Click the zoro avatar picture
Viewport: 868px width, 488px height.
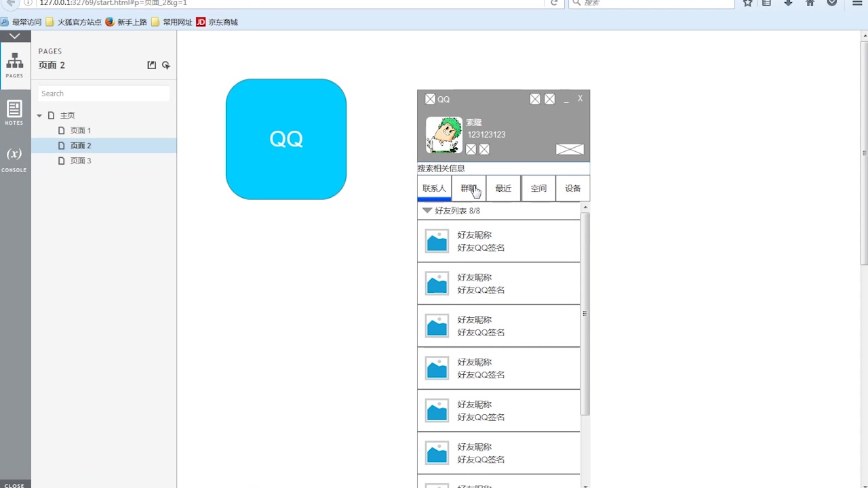pyautogui.click(x=444, y=135)
